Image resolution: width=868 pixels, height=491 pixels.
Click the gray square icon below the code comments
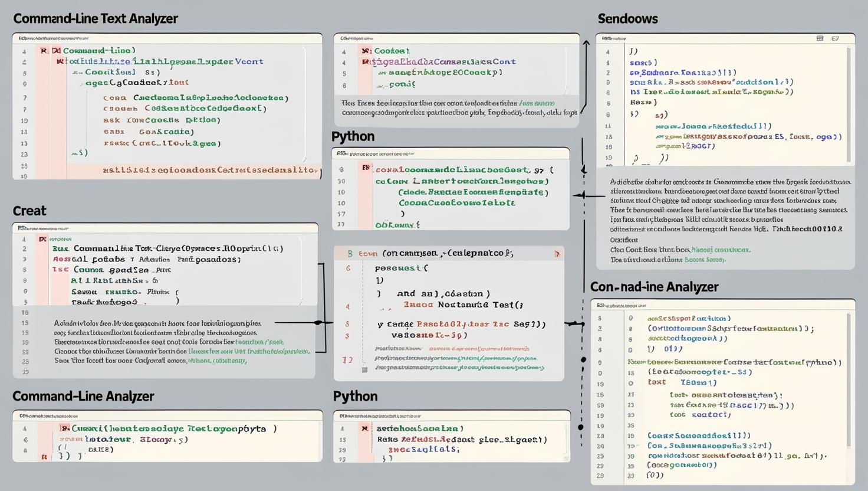tap(364, 369)
